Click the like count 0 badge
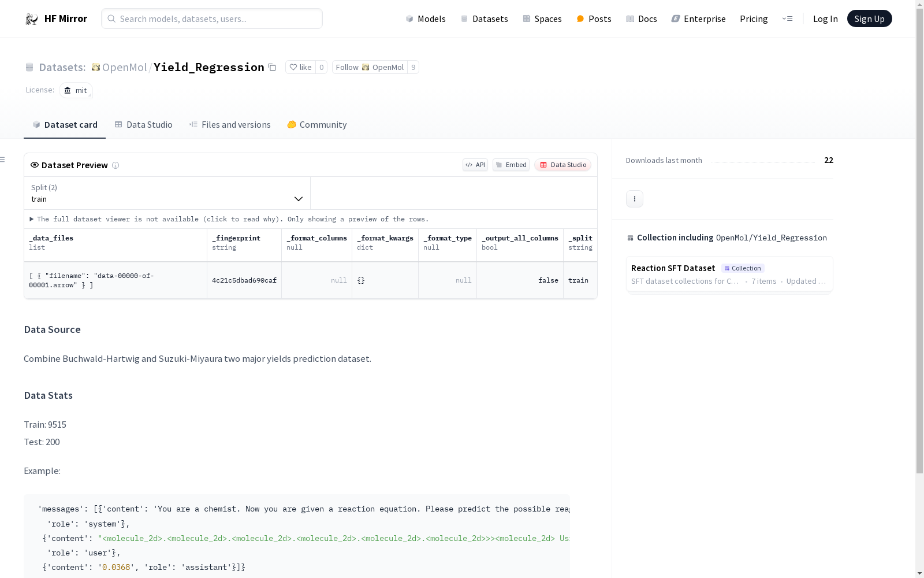 click(322, 67)
